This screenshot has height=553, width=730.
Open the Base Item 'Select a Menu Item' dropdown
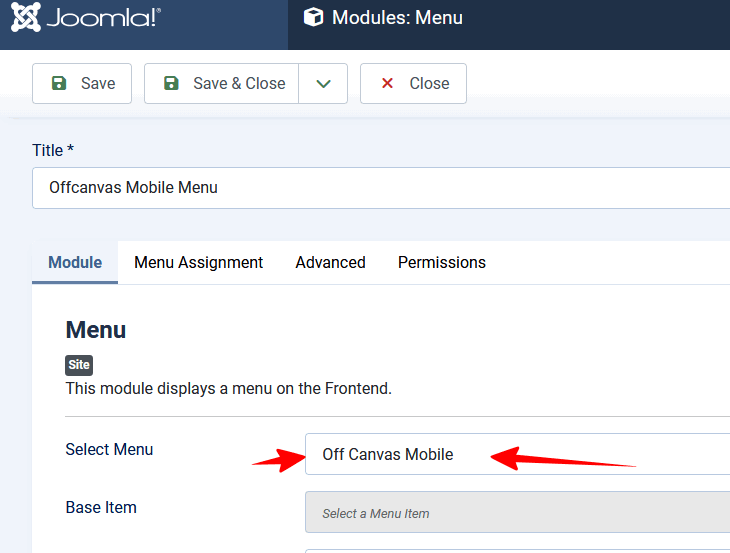517,512
